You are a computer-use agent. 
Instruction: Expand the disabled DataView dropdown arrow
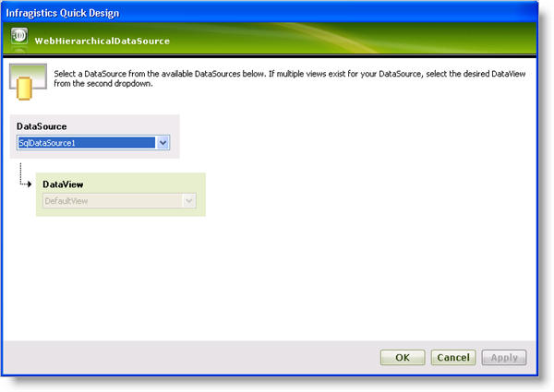pos(189,200)
